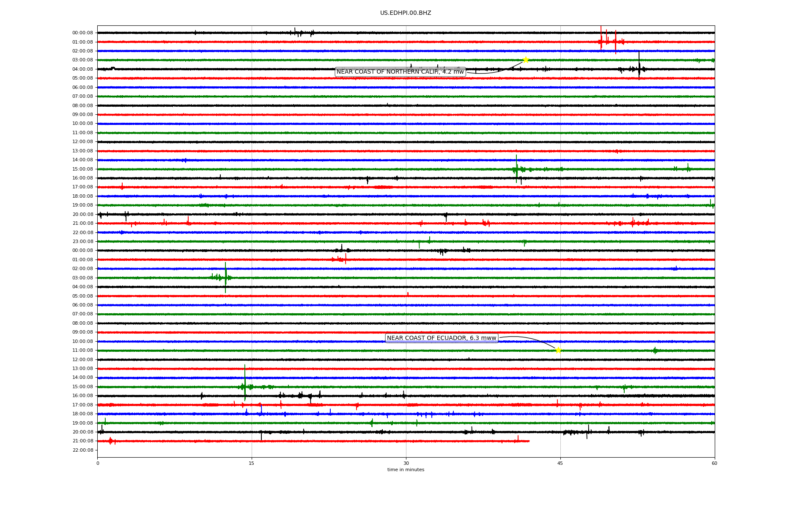
Task: Select the Near Coast of Ecuador 6.3 mww label
Action: click(442, 338)
